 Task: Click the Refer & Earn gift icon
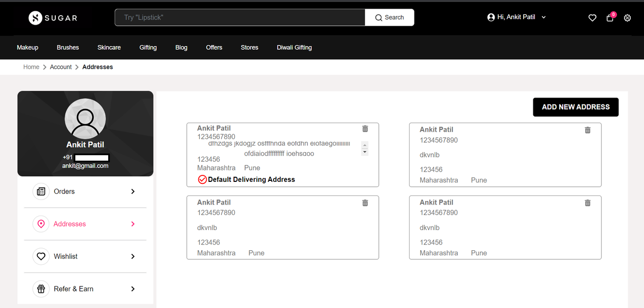(41, 288)
